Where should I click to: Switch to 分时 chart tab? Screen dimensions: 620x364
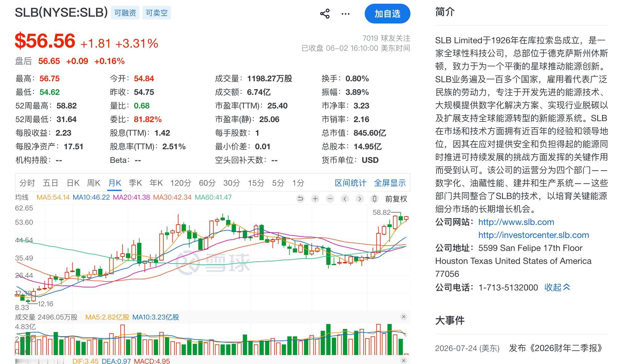pos(27,183)
